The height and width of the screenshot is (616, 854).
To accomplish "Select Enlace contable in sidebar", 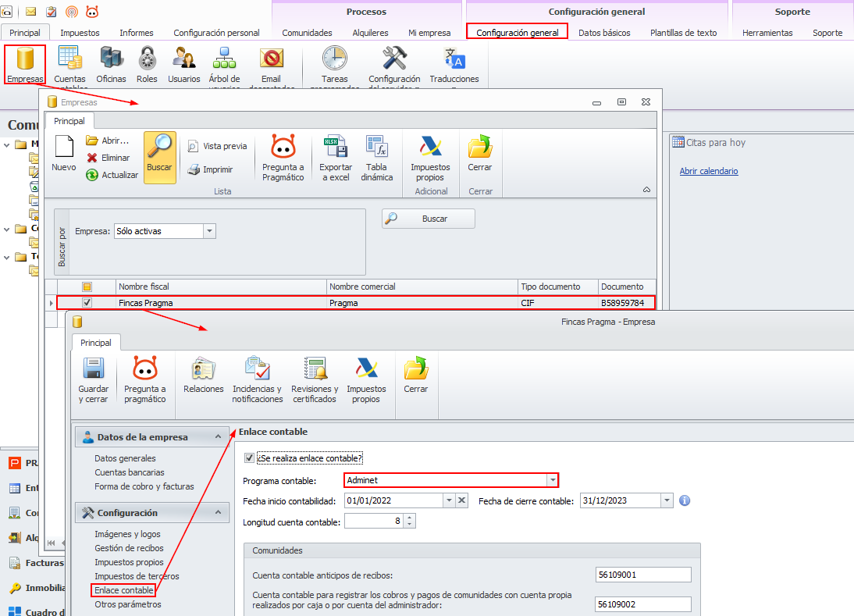I will pyautogui.click(x=123, y=590).
